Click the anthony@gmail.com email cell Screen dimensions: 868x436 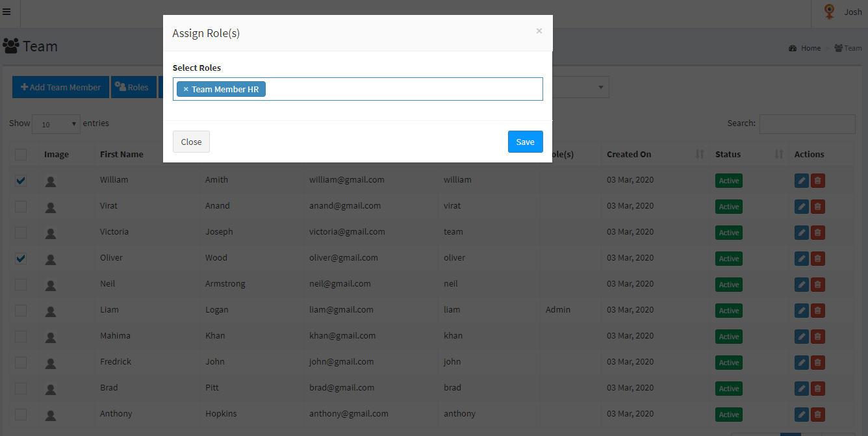349,413
